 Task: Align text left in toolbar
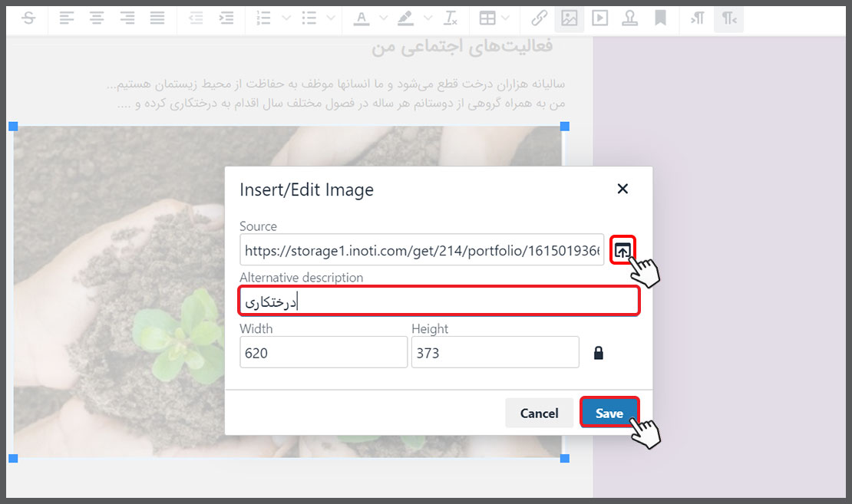66,18
